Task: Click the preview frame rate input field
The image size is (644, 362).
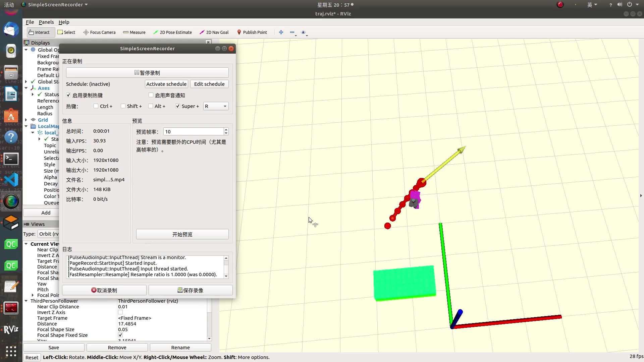Action: pos(193,132)
